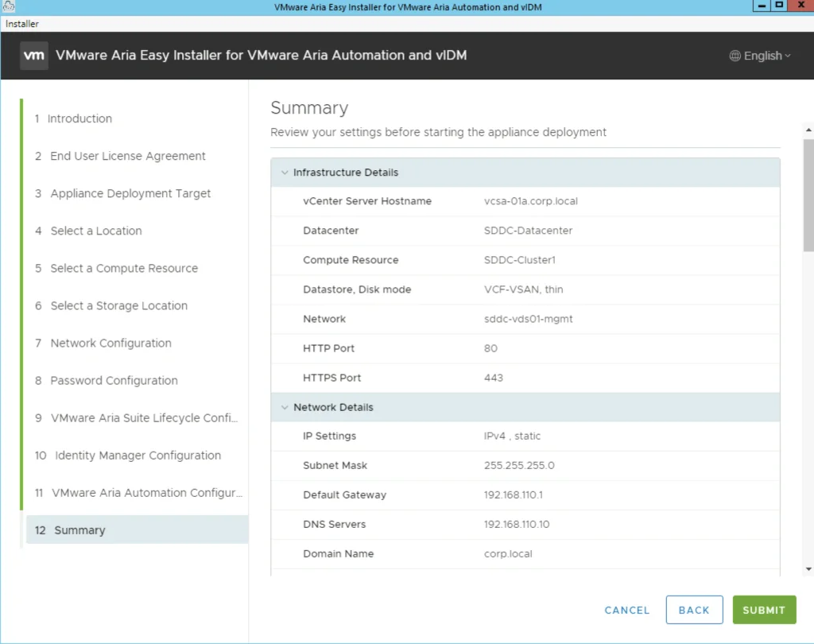This screenshot has width=814, height=644.
Task: Close the installer window
Action: [x=801, y=6]
